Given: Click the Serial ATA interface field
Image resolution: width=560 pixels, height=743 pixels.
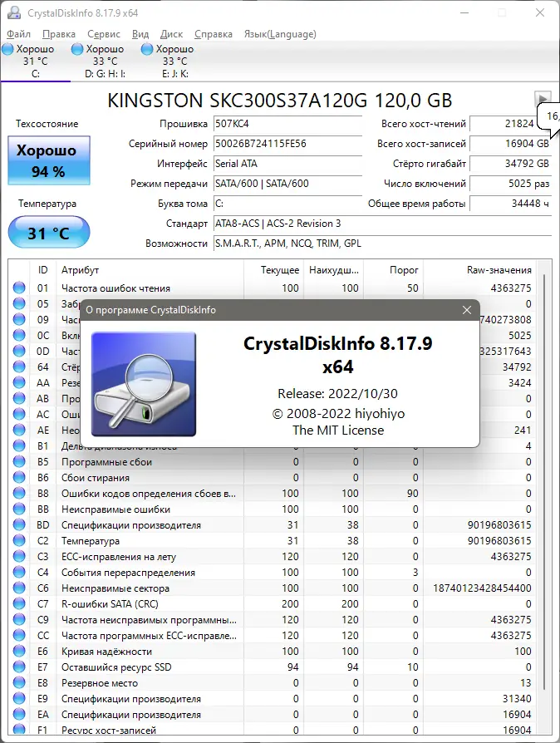Looking at the screenshot, I should [287, 164].
